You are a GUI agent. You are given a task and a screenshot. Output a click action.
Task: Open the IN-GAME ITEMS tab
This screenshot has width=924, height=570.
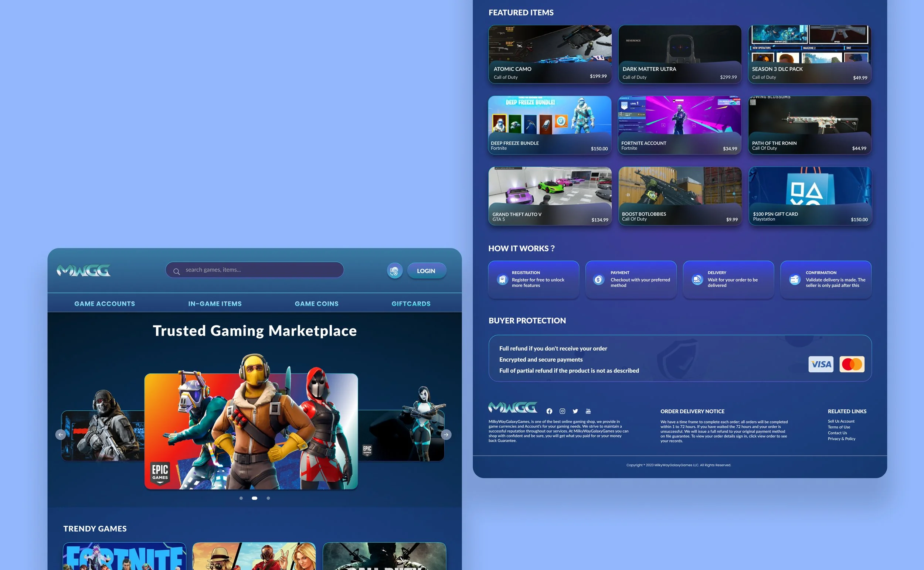pos(215,304)
